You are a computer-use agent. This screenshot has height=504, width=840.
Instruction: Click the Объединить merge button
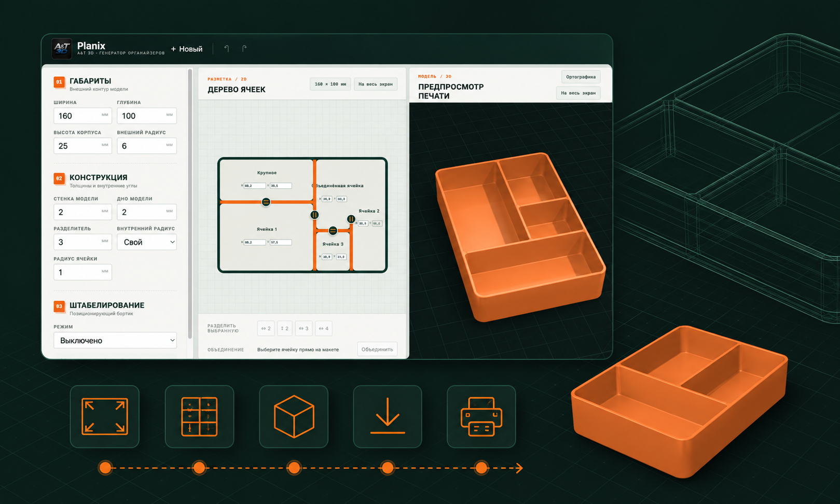(x=377, y=349)
